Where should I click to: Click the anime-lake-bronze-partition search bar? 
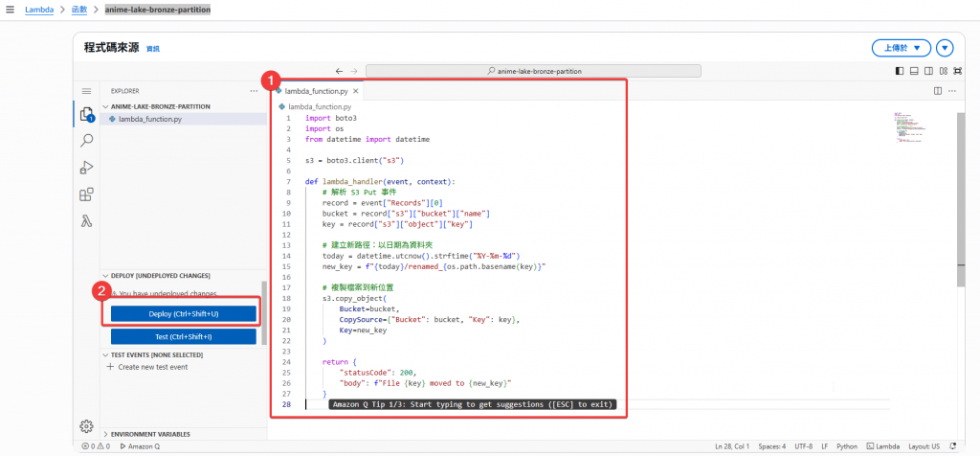pos(533,71)
